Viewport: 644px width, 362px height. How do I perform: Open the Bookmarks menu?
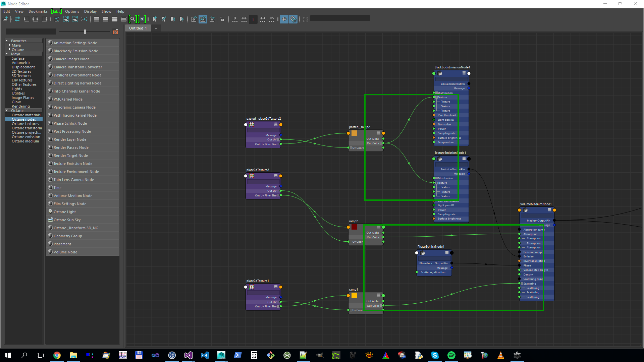38,11
